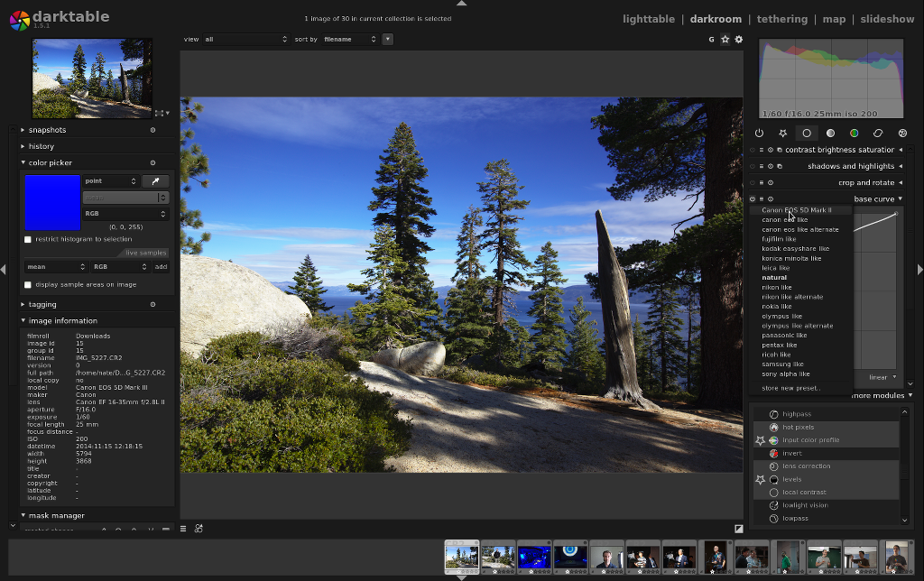The width and height of the screenshot is (924, 581).
Task: Enable restrict histogram to selection
Action: pyautogui.click(x=28, y=239)
